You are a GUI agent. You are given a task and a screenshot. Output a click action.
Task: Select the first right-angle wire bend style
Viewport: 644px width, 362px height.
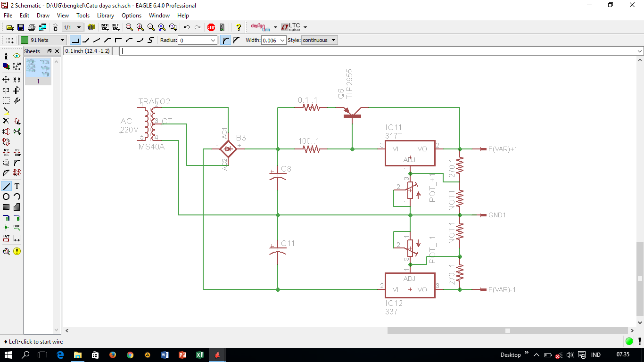[75, 40]
